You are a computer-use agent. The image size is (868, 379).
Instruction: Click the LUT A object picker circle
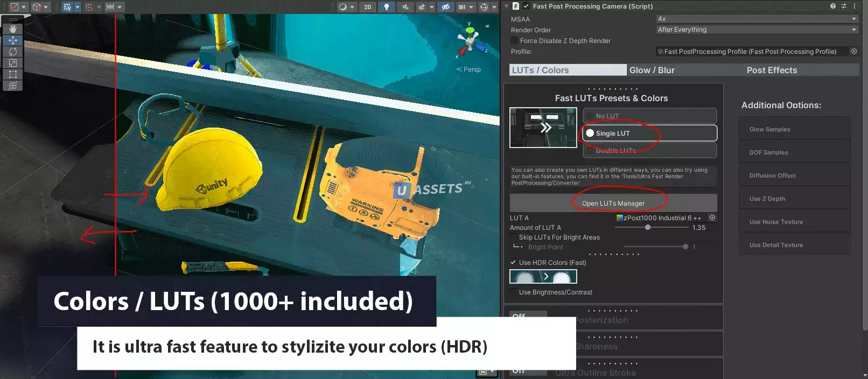[x=712, y=217]
